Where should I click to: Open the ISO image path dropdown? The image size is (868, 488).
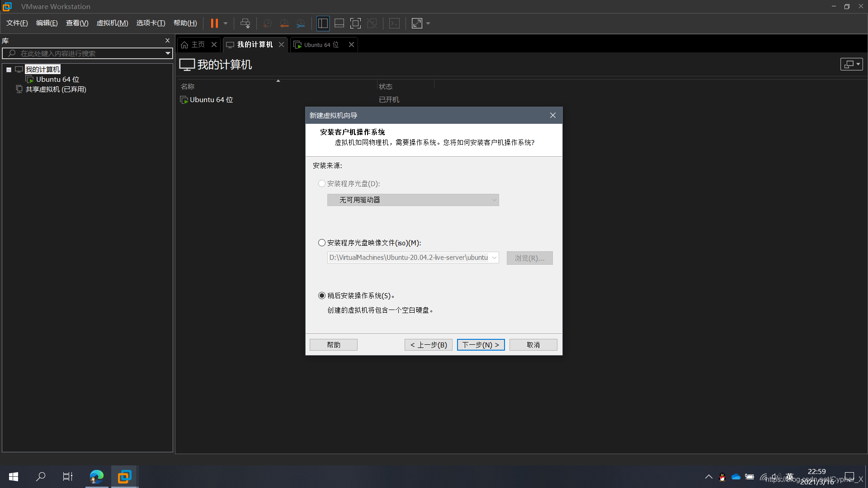[x=495, y=258]
